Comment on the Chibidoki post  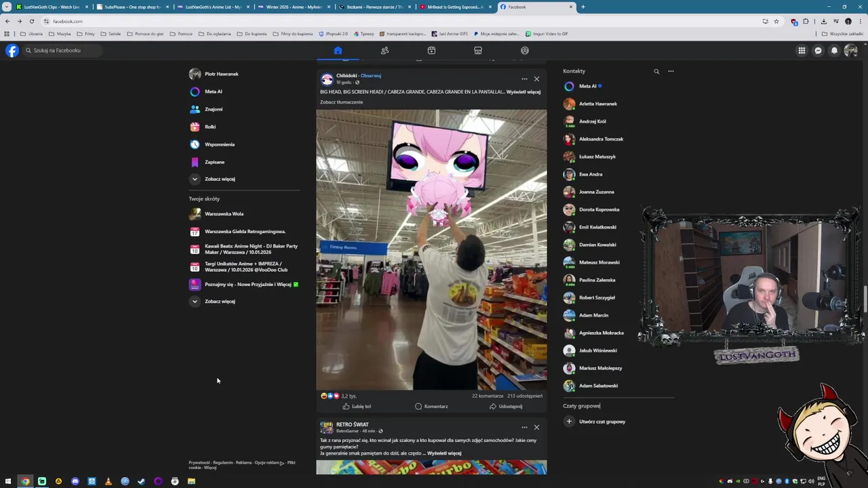pyautogui.click(x=431, y=406)
